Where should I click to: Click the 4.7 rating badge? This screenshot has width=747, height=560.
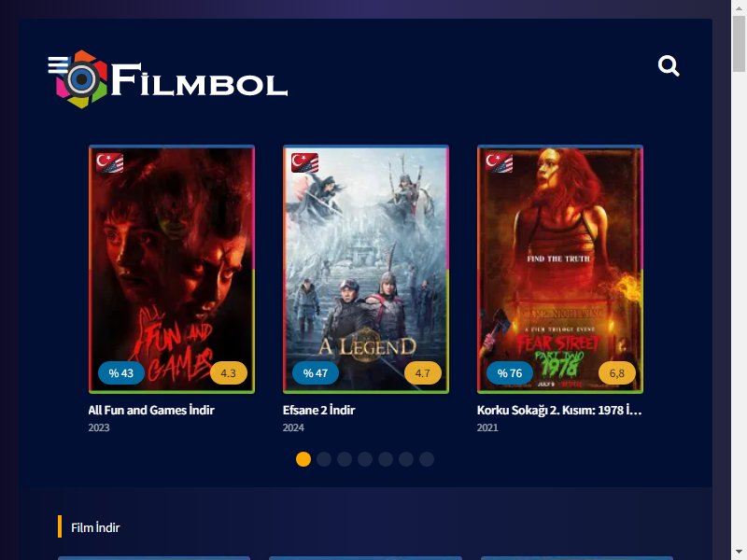coord(423,372)
